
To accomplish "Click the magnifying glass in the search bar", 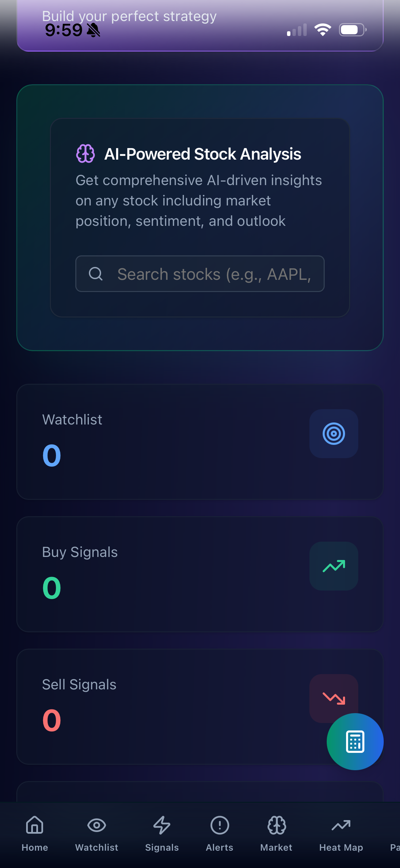I will coord(96,274).
